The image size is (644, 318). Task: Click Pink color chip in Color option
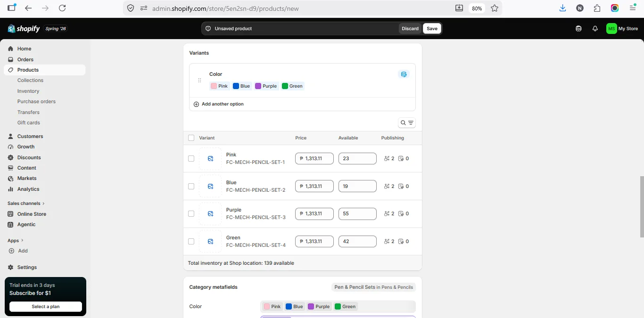[220, 86]
